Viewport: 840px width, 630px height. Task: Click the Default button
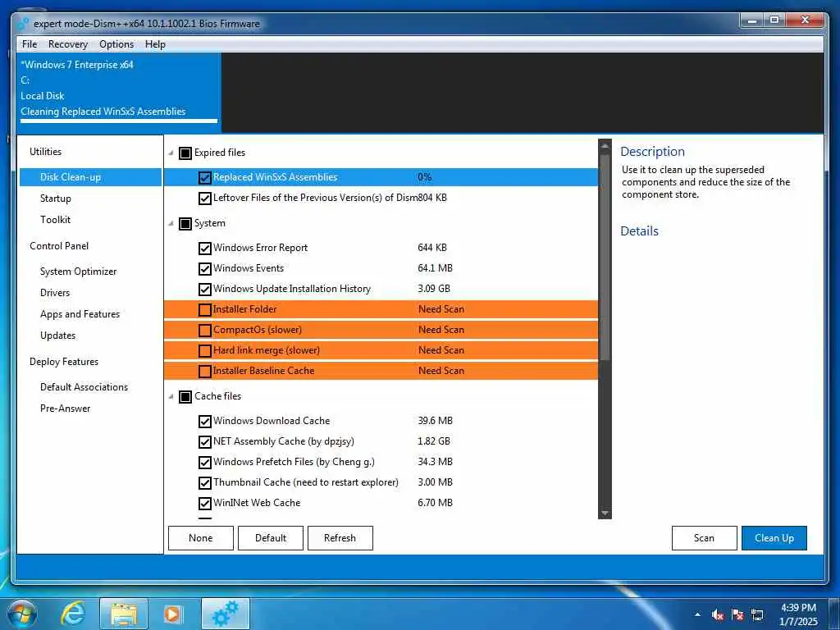[x=271, y=538]
